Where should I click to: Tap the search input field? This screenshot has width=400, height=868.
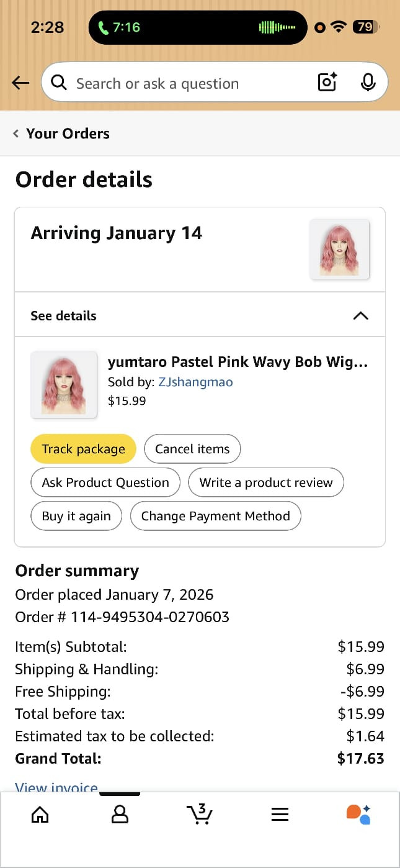point(186,83)
